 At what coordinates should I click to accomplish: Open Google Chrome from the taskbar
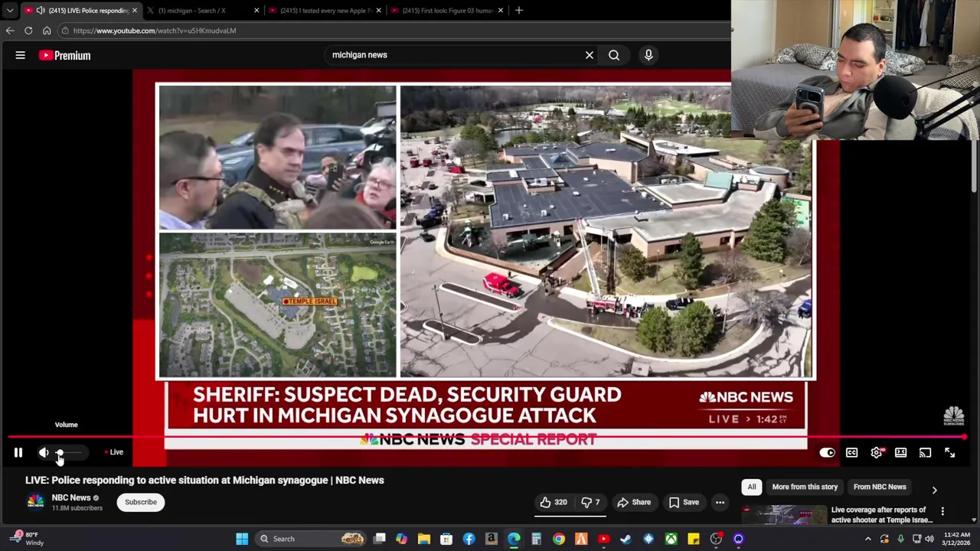point(559,539)
